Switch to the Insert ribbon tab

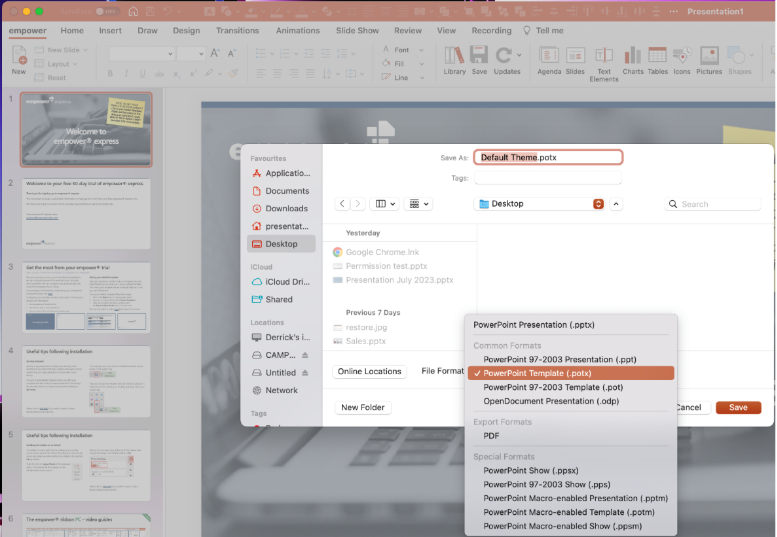coord(110,30)
